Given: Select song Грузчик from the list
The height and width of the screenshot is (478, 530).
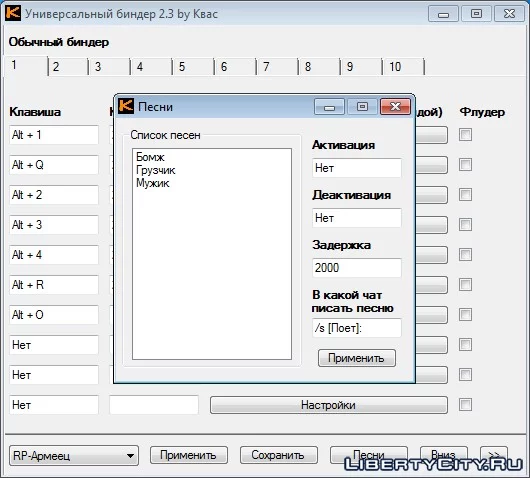Looking at the screenshot, I should click(156, 170).
